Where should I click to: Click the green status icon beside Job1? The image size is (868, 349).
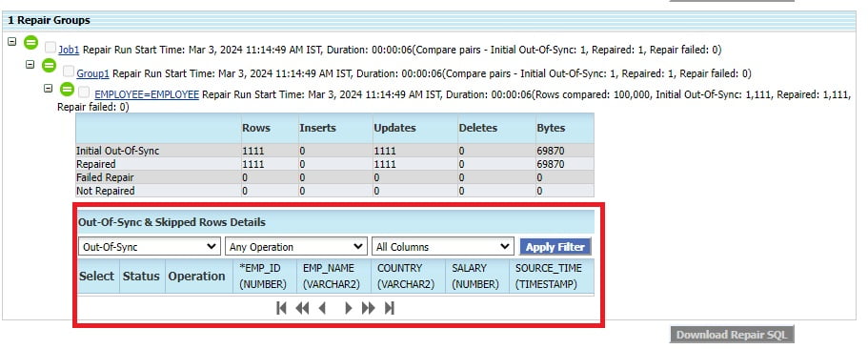point(31,43)
